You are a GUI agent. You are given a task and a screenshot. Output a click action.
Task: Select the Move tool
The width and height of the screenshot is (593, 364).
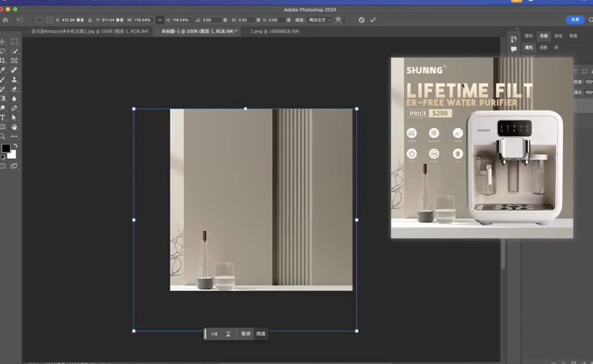tap(3, 42)
